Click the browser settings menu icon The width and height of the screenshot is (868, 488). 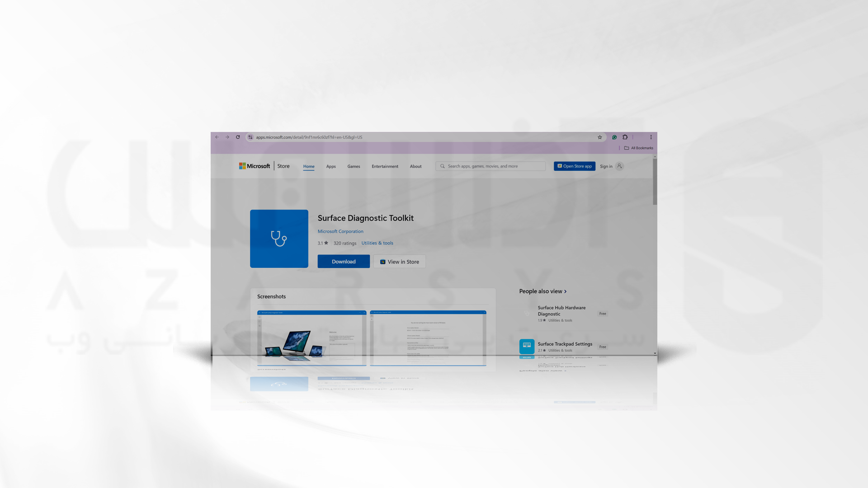point(651,137)
